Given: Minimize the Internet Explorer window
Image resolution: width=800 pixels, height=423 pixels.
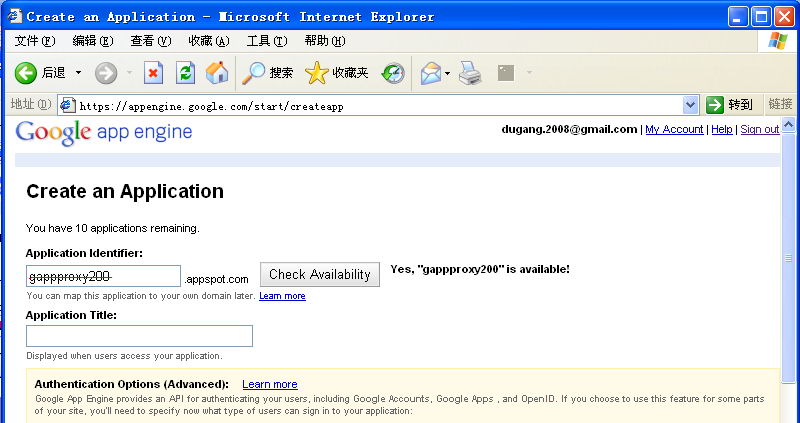Looking at the screenshot, I should [737, 17].
